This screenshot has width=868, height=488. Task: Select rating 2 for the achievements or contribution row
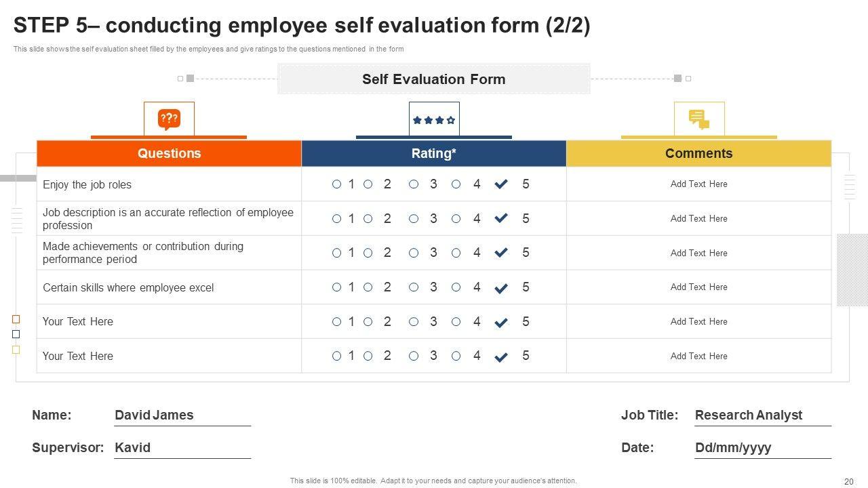click(368, 253)
